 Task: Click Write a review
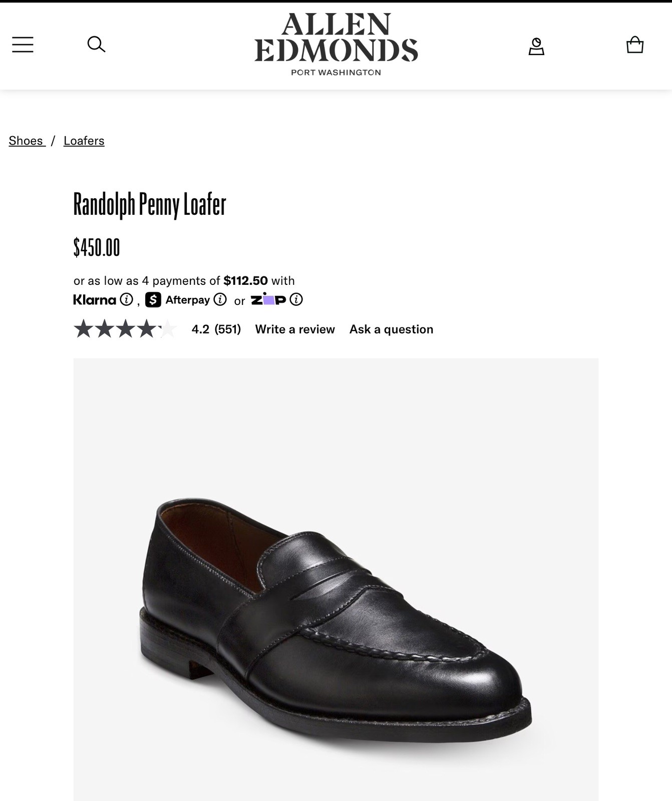click(x=295, y=329)
